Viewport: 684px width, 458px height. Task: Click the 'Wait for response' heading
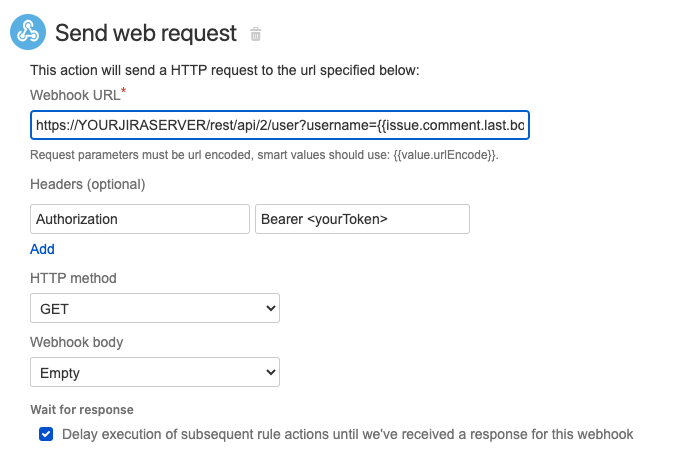(82, 410)
